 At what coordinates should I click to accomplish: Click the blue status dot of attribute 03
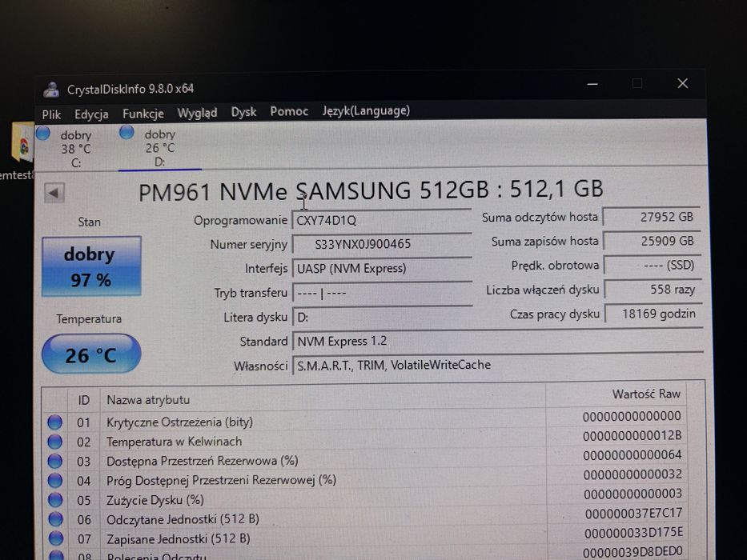click(x=54, y=461)
